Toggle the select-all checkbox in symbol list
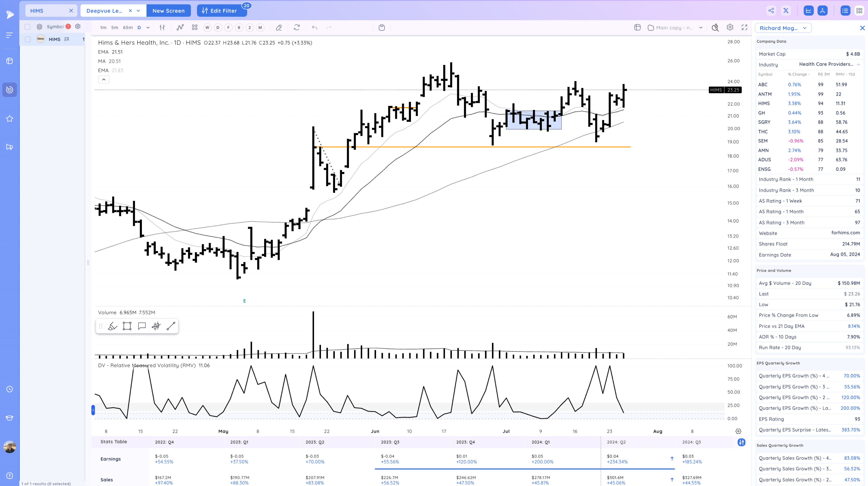The height and width of the screenshot is (486, 868). 28,27
